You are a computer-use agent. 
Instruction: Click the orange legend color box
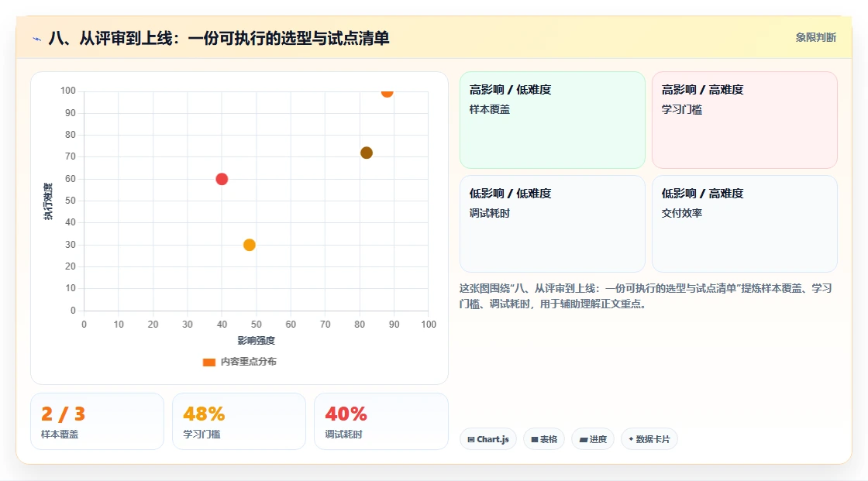(x=208, y=362)
